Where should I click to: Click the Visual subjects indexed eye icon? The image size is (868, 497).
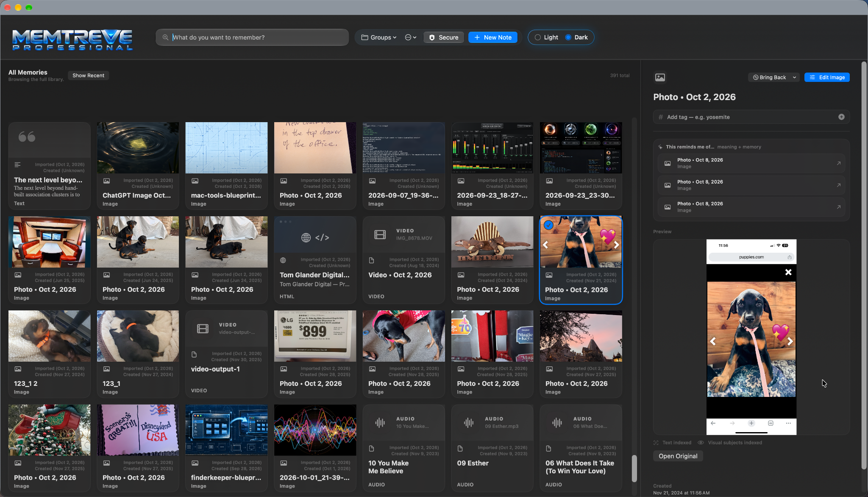pyautogui.click(x=701, y=442)
